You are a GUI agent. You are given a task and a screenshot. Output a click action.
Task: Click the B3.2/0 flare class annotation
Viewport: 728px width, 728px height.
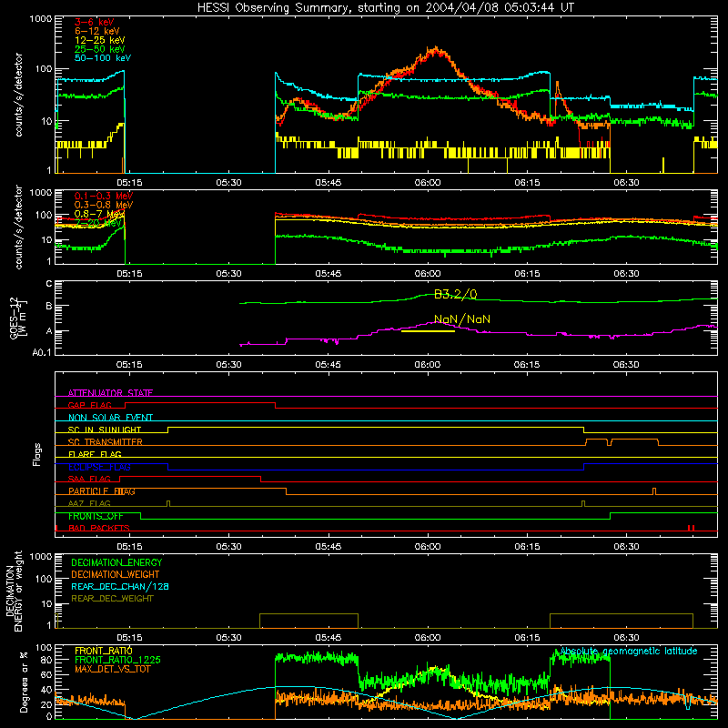click(x=456, y=294)
